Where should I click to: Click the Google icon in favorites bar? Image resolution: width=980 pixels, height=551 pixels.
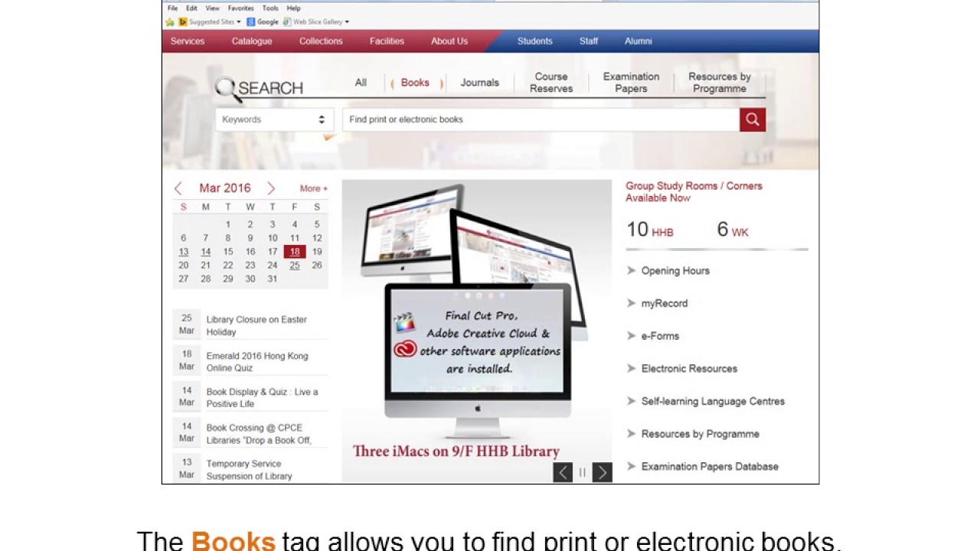pyautogui.click(x=251, y=22)
